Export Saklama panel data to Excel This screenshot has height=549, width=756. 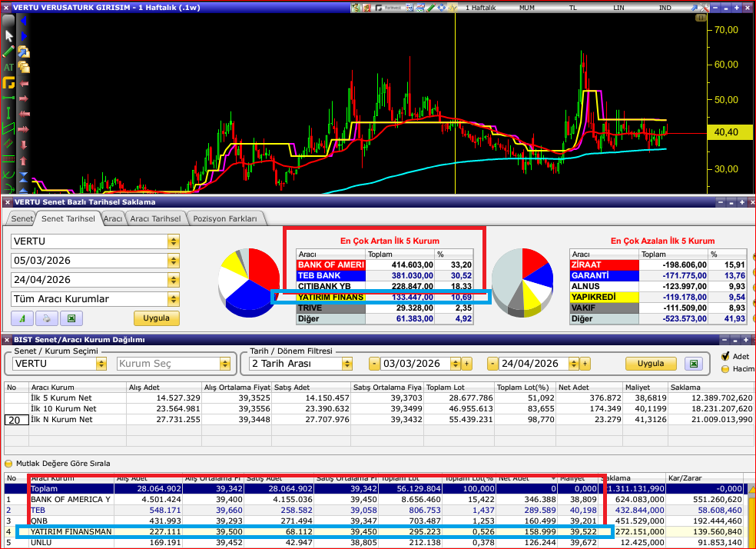point(71,318)
